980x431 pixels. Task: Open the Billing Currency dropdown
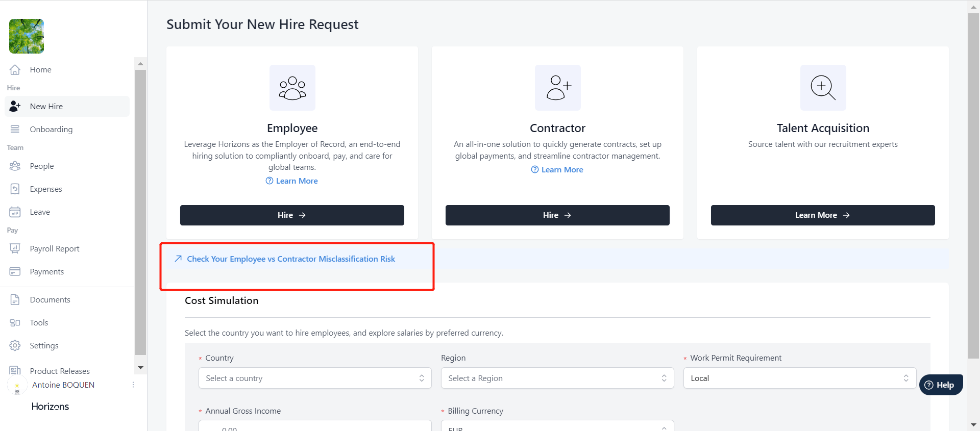[x=557, y=426]
